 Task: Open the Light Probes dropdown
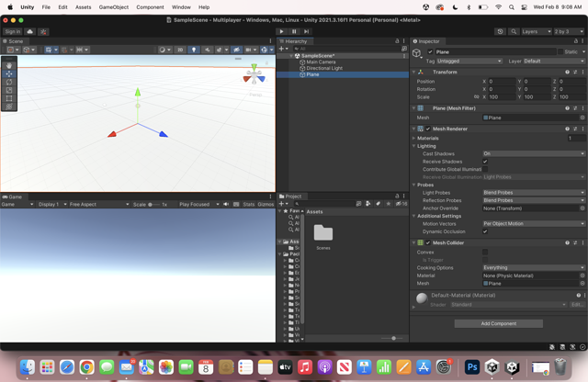coord(534,193)
